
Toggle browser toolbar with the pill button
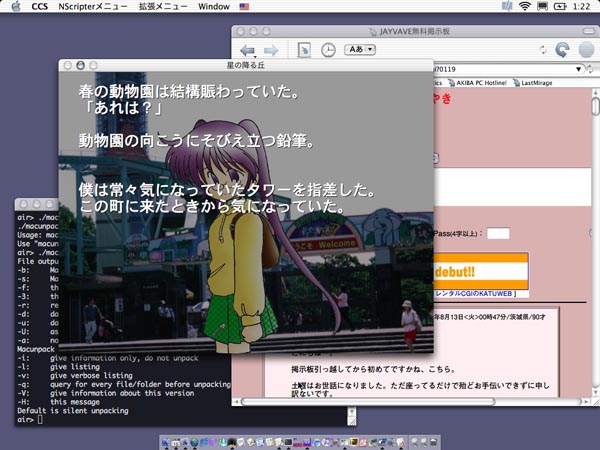pos(588,31)
